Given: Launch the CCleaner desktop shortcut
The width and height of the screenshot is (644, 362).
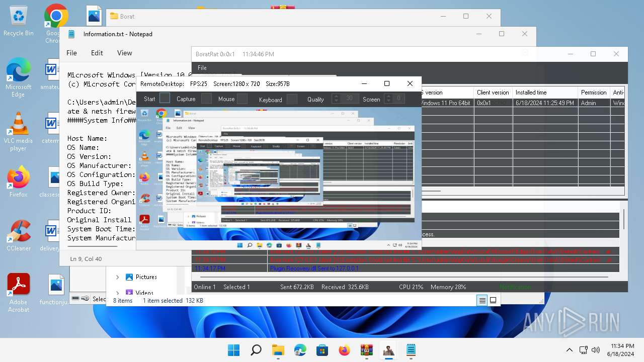Looking at the screenshot, I should coord(19,236).
